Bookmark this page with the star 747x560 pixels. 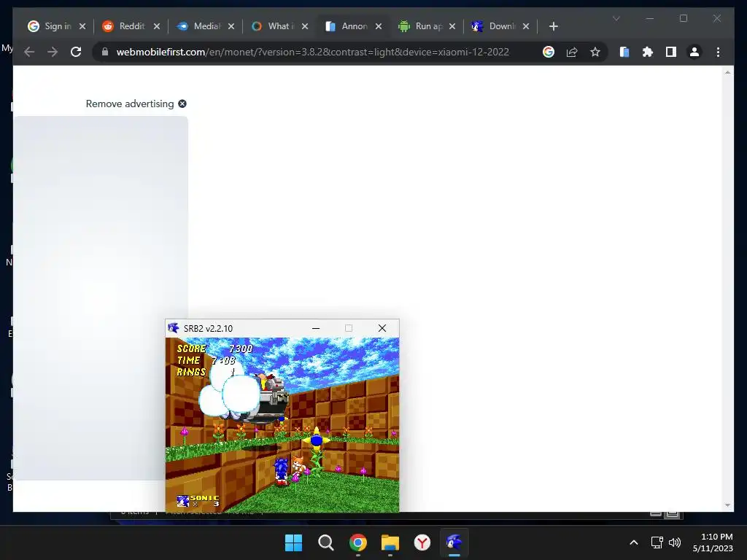[x=595, y=52]
